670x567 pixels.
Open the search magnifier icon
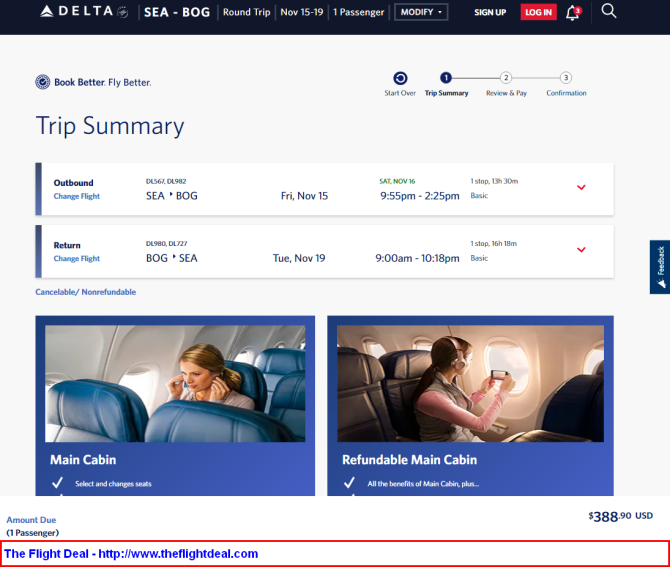(x=608, y=11)
